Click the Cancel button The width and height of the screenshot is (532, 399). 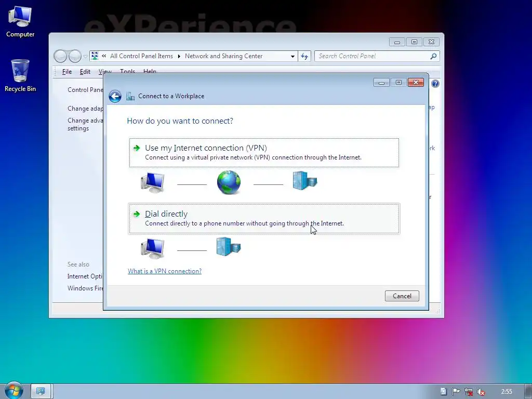tap(402, 296)
